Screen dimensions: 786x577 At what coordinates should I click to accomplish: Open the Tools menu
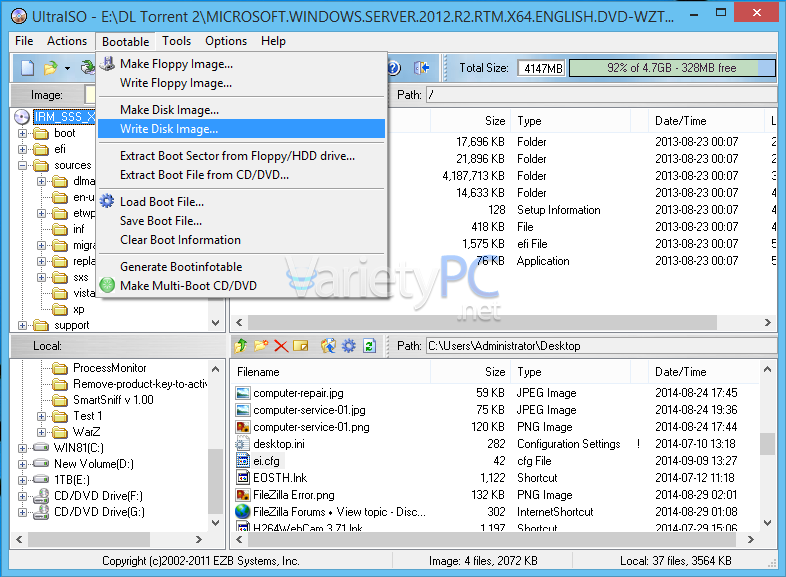click(x=176, y=41)
